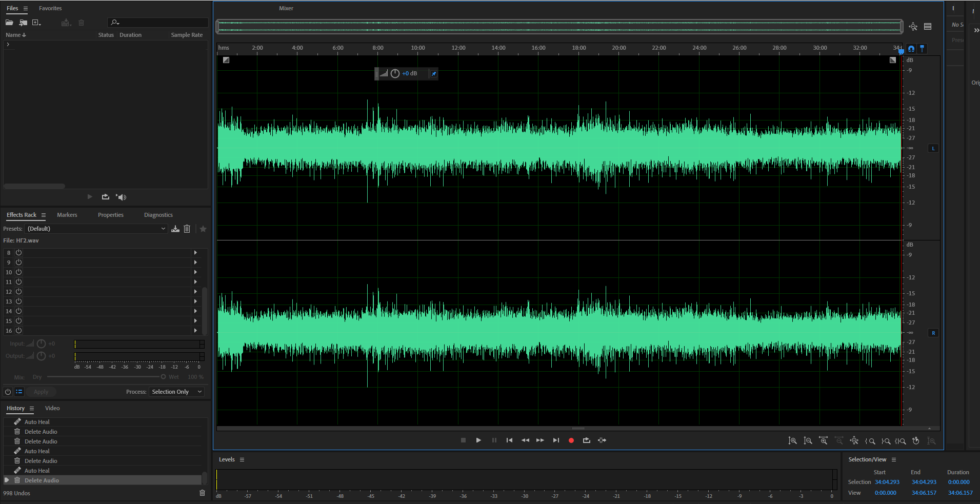Zoom in amplitude in the editor
980x504 pixels.
[x=792, y=440]
